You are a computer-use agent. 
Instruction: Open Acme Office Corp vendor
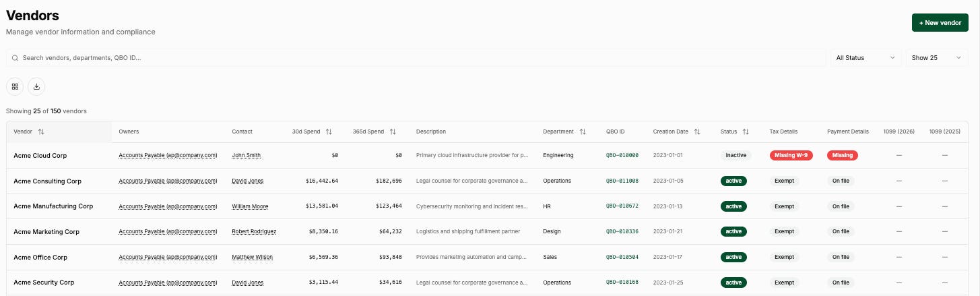40,257
